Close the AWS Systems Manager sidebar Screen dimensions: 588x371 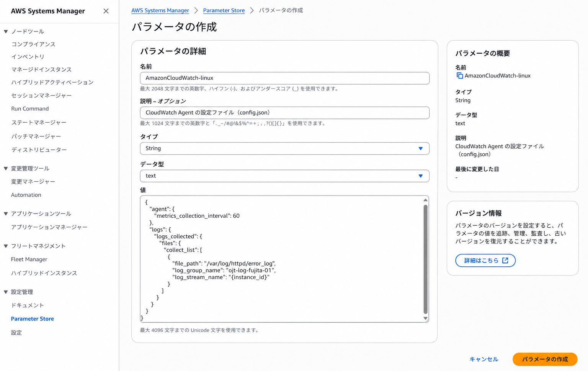106,11
